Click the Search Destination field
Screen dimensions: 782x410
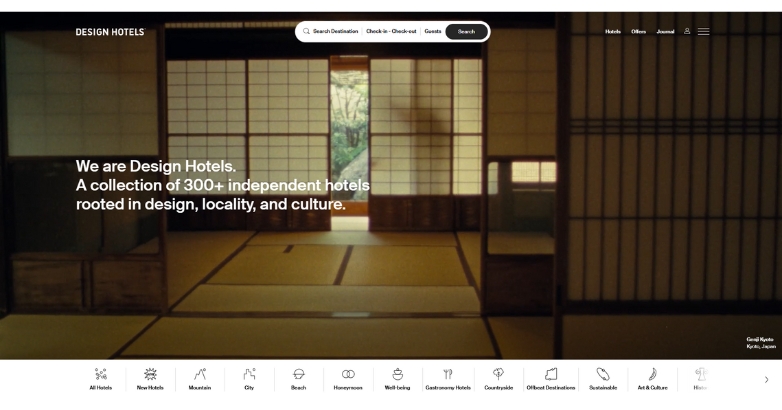coord(335,31)
